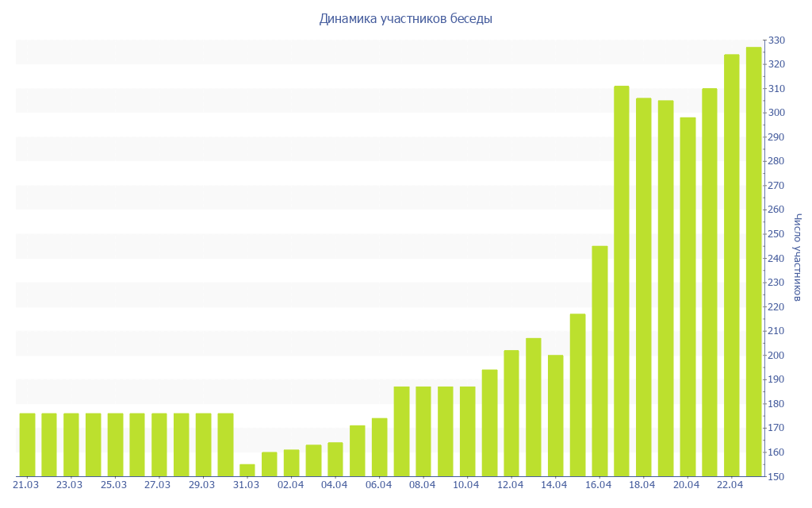Screen dimensions: 812x508
Task: Select the bar above the 22.04 label
Action: pos(731,265)
